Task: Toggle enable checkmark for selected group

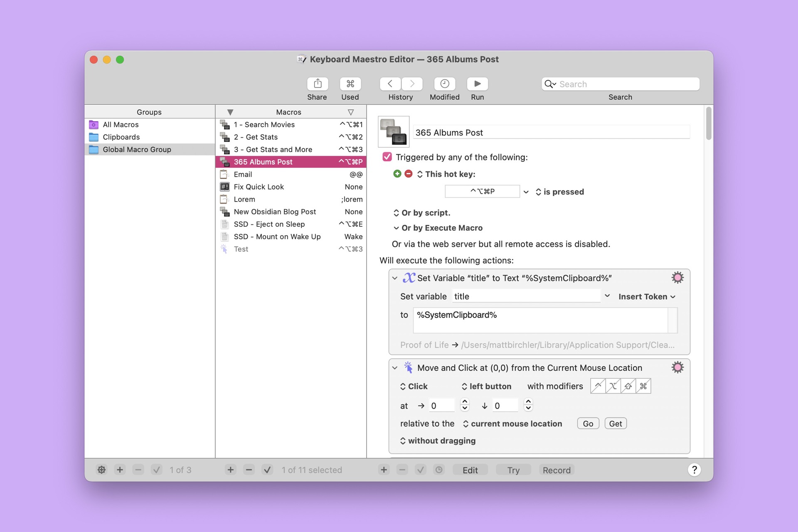Action: coord(157,470)
